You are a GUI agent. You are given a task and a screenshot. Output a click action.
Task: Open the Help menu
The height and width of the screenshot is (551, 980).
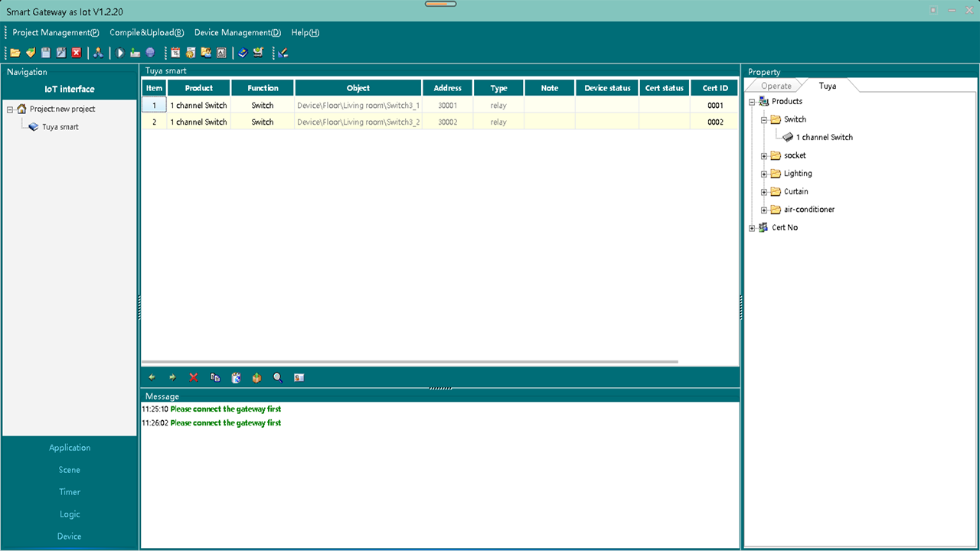[x=305, y=33]
